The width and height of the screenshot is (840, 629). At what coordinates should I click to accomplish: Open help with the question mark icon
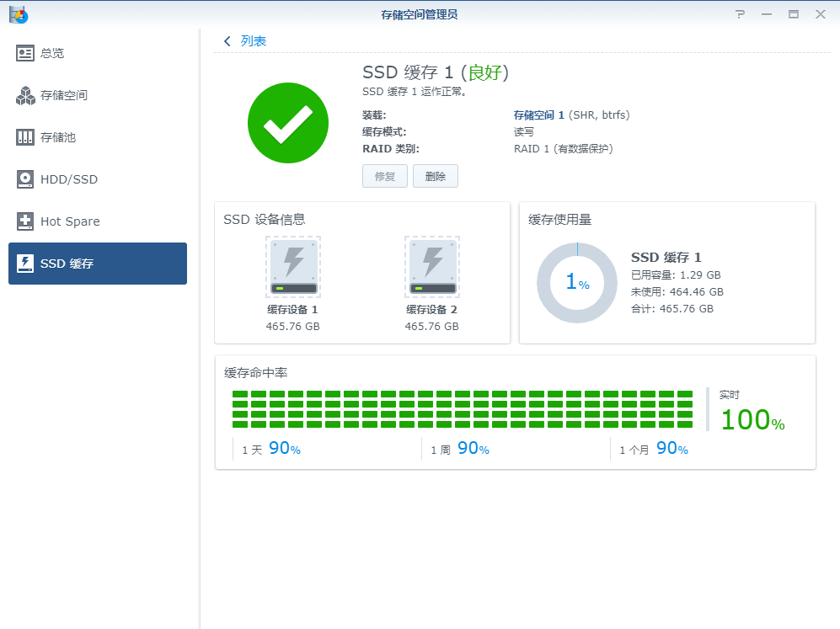pyautogui.click(x=740, y=14)
